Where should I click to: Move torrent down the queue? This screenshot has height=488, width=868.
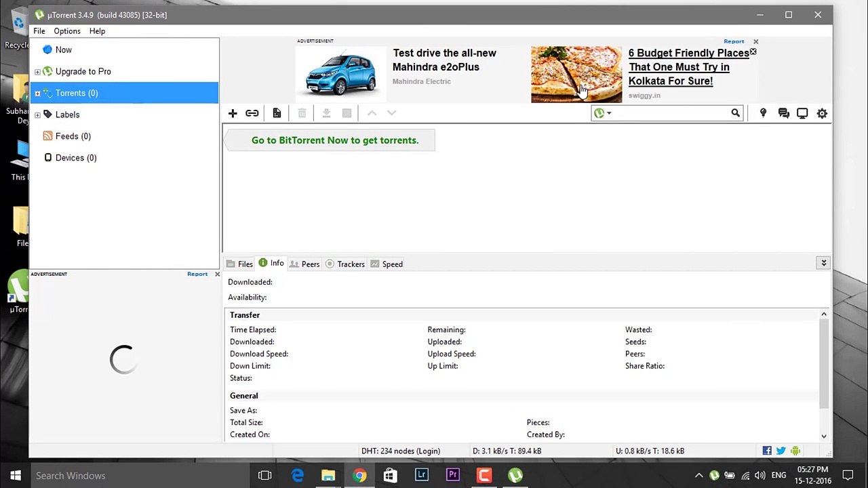click(391, 113)
